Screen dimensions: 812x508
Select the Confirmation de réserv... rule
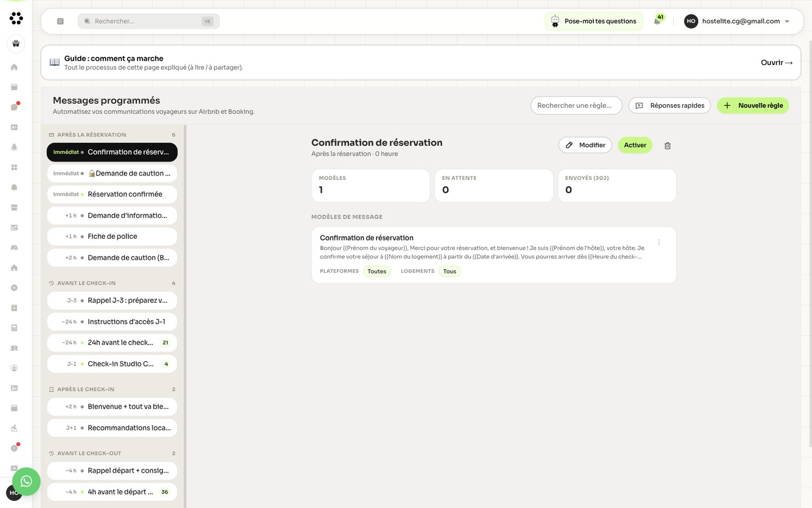coord(112,152)
